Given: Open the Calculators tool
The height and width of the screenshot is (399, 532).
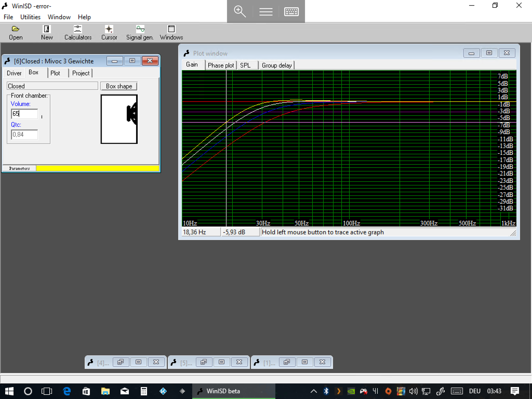Looking at the screenshot, I should pyautogui.click(x=78, y=33).
